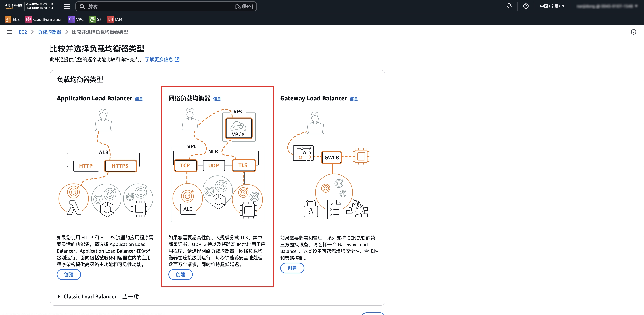Image resolution: width=644 pixels, height=315 pixels.
Task: Open the 中国 (宁夏) region dropdown
Action: click(552, 6)
